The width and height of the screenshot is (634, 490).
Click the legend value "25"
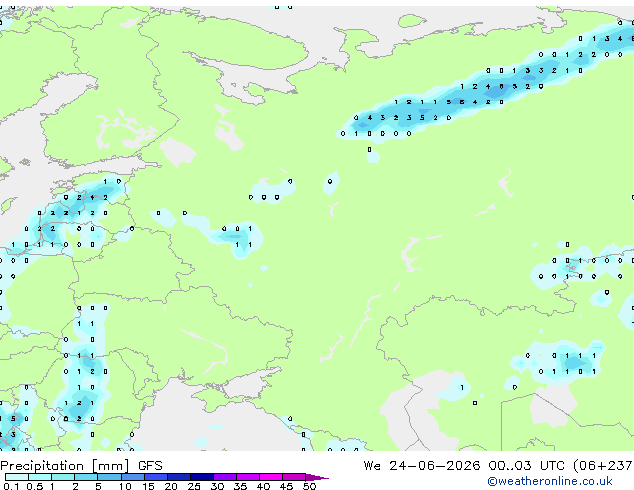[x=194, y=486]
